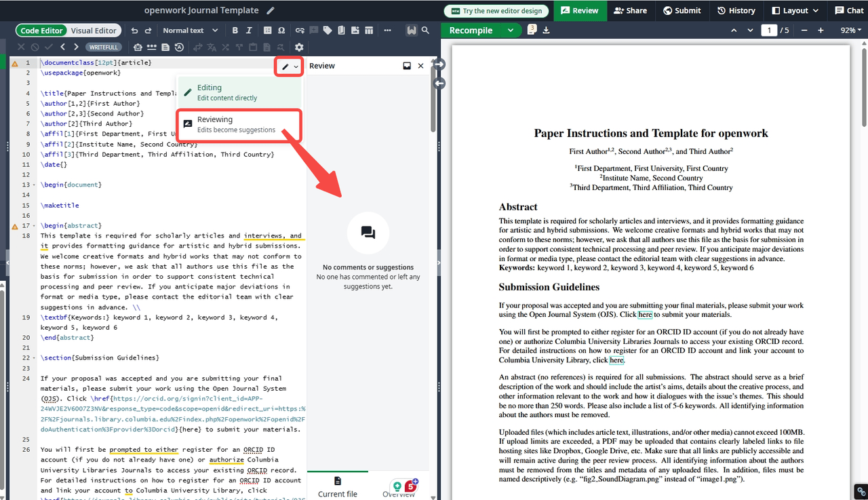This screenshot has height=500, width=868.
Task: Open the Writefull settings gear
Action: pos(299,47)
